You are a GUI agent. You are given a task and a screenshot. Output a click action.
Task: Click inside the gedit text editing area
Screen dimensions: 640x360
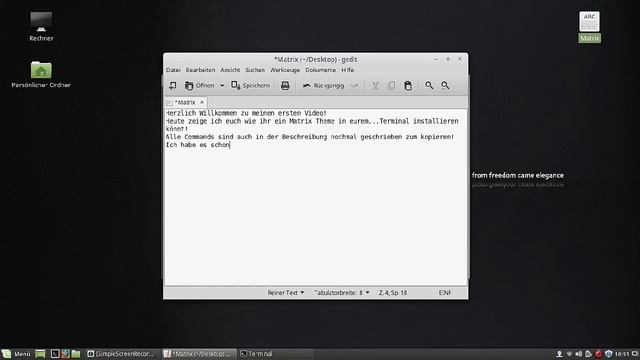point(316,197)
